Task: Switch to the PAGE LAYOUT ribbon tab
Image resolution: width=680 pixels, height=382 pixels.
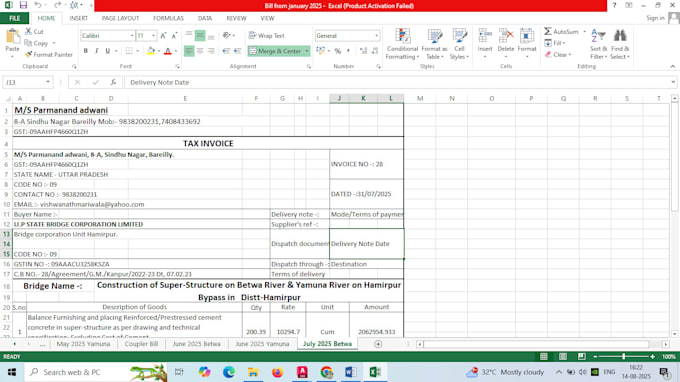Action: click(x=120, y=18)
